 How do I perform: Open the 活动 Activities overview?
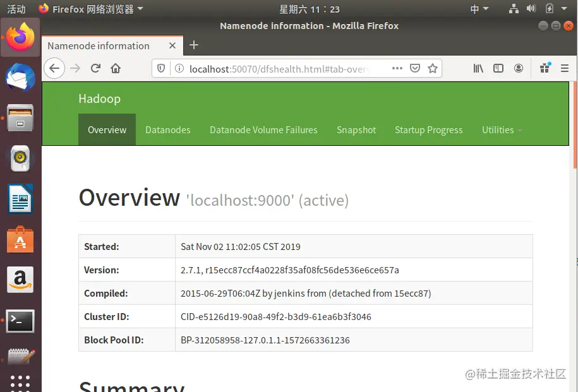coord(16,9)
